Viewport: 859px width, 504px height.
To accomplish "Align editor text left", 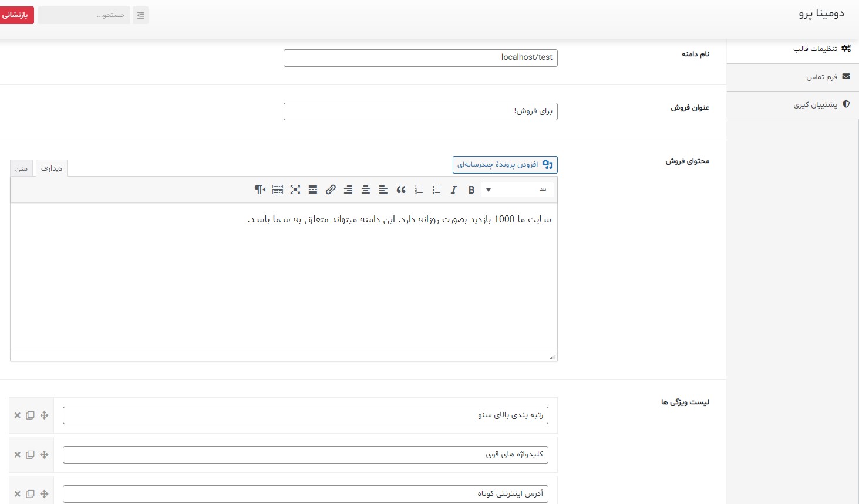I will click(383, 190).
